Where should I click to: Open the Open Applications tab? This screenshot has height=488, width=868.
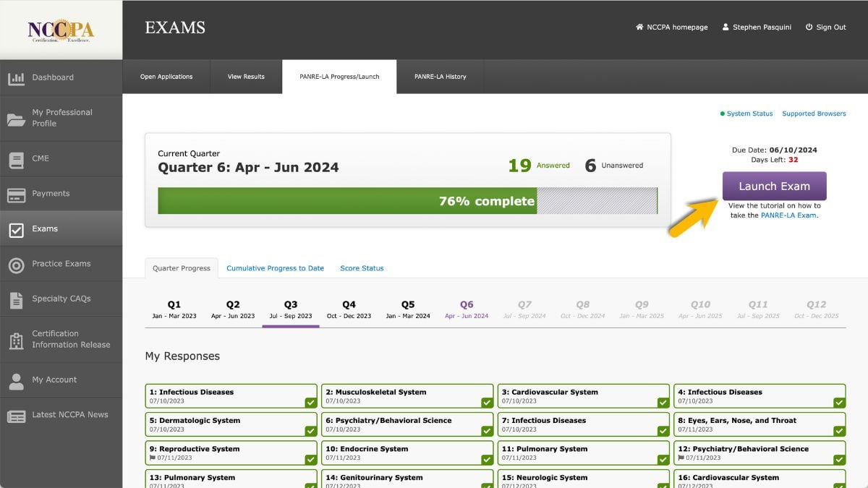[166, 77]
